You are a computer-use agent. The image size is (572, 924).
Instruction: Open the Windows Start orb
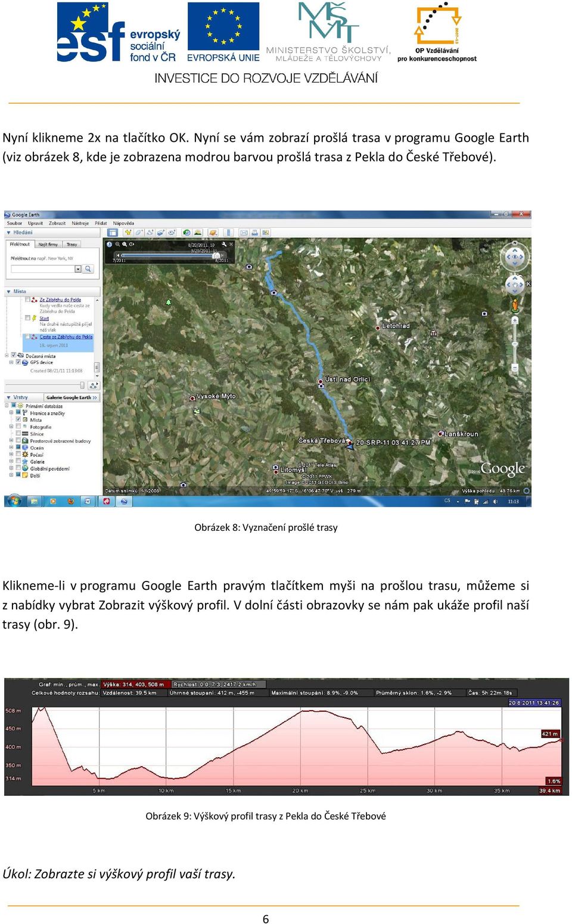click(x=14, y=501)
